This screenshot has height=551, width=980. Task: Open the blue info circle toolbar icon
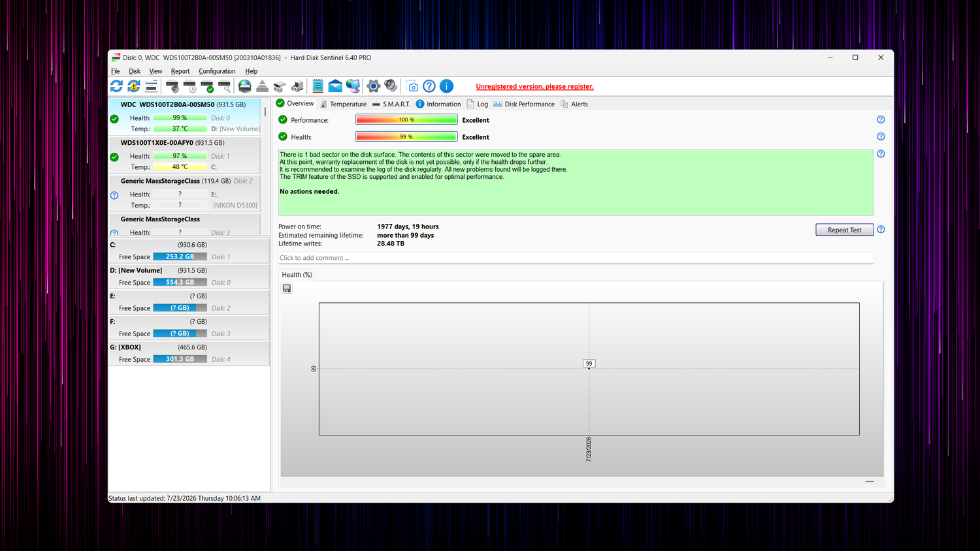pos(447,86)
